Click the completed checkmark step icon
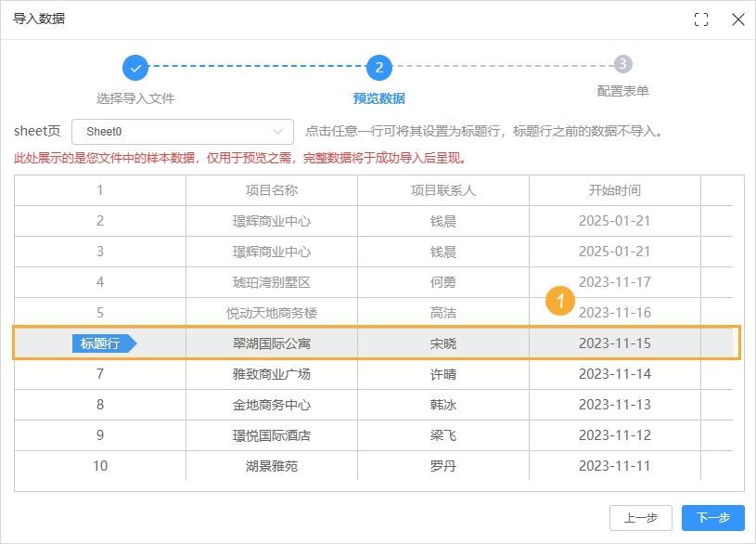This screenshot has height=544, width=756. 137,67
